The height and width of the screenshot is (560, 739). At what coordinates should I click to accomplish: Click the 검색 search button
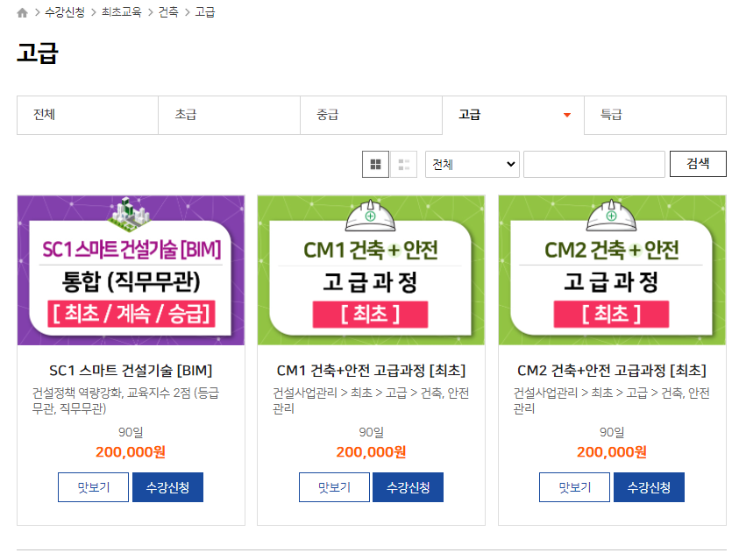698,164
